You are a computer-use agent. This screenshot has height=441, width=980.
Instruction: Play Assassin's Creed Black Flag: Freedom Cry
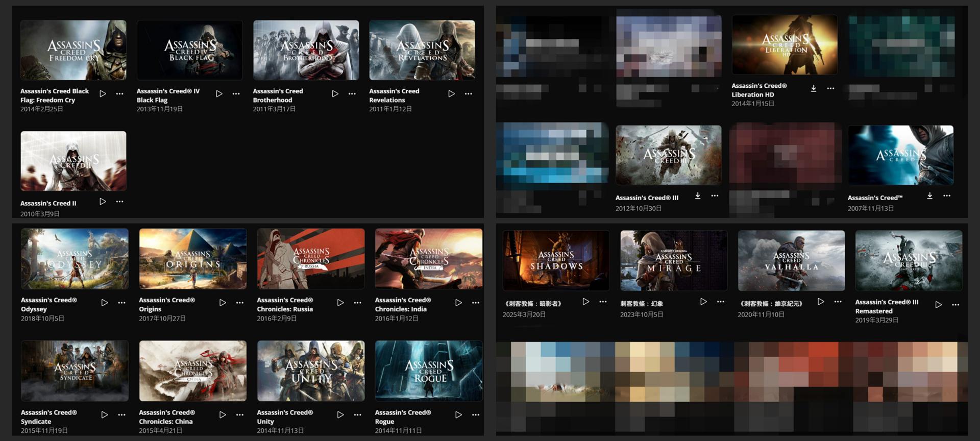coord(103,94)
